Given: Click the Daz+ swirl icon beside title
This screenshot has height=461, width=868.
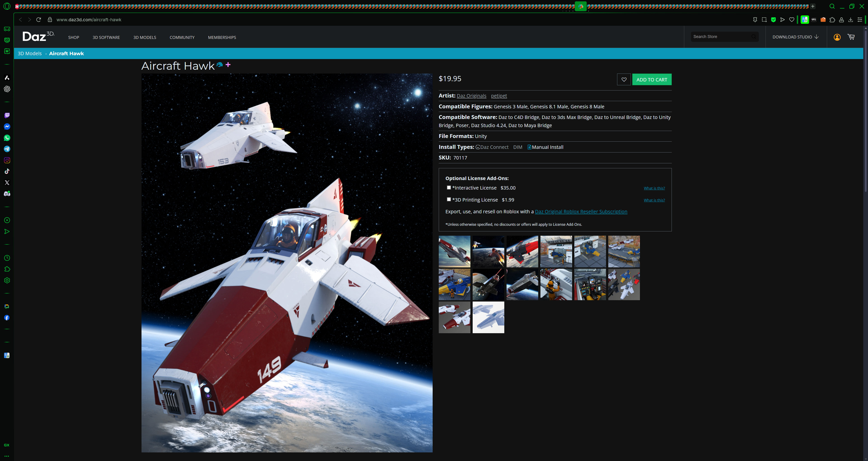Looking at the screenshot, I should 220,64.
